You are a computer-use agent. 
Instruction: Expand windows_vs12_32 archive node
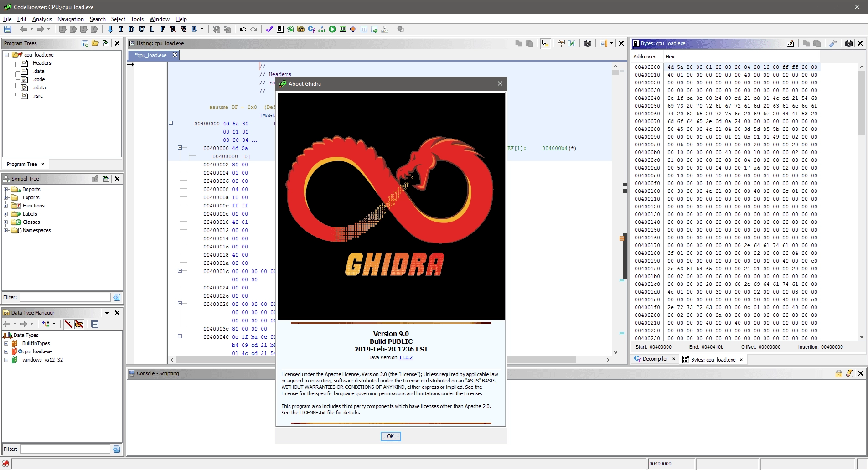point(6,360)
